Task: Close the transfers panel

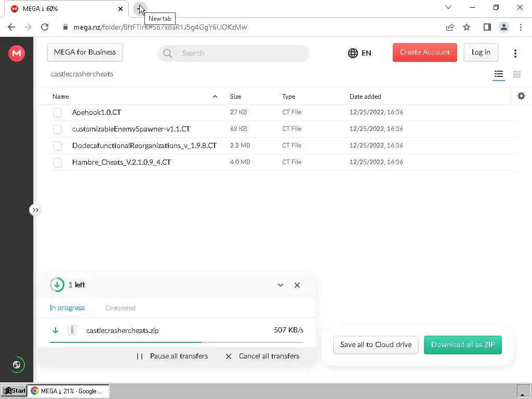Action: (297, 285)
